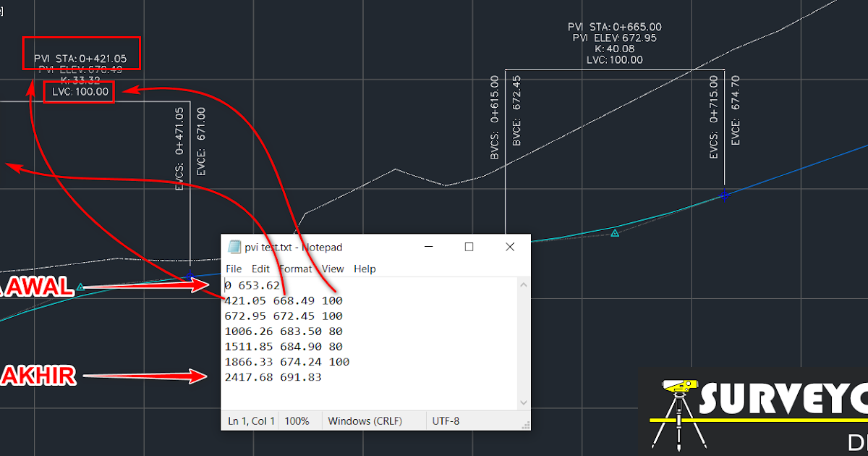Screen dimensions: 868x456
Task: Open the View menu in Notepad
Action: tap(333, 269)
